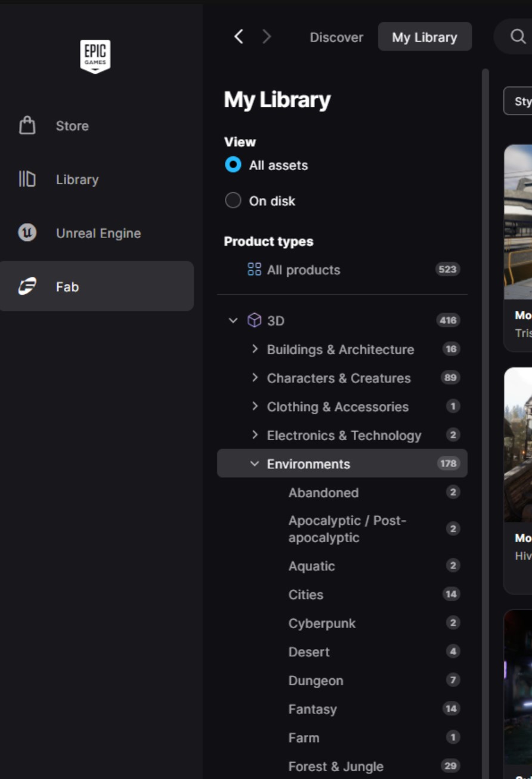Go back with the left arrow

239,37
